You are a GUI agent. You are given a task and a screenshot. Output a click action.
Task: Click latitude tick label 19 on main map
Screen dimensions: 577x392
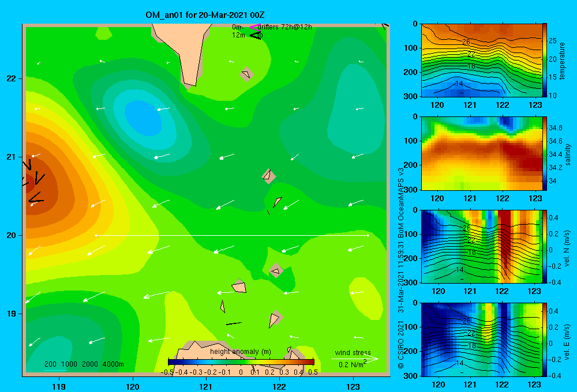pos(12,314)
